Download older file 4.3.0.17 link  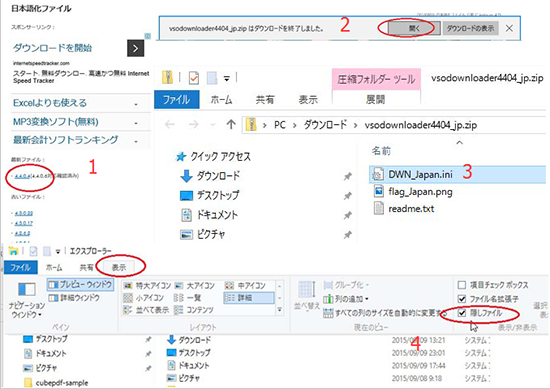pyautogui.click(x=24, y=223)
